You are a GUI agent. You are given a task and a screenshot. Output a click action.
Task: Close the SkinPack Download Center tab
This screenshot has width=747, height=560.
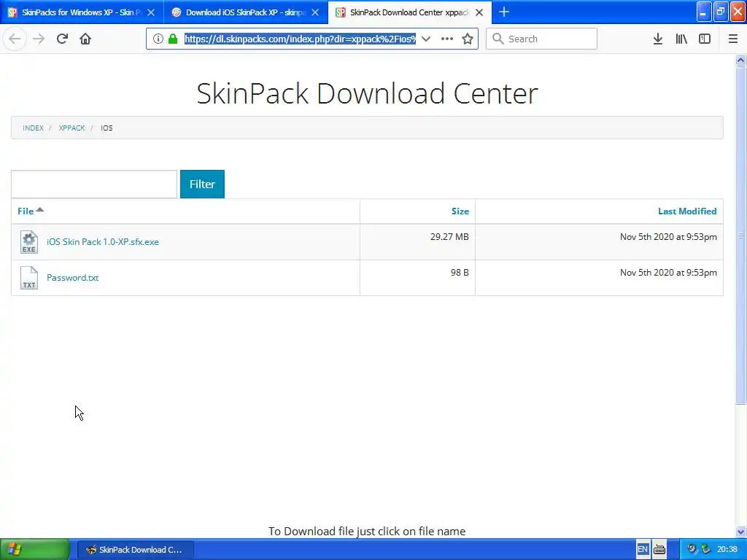pyautogui.click(x=479, y=12)
